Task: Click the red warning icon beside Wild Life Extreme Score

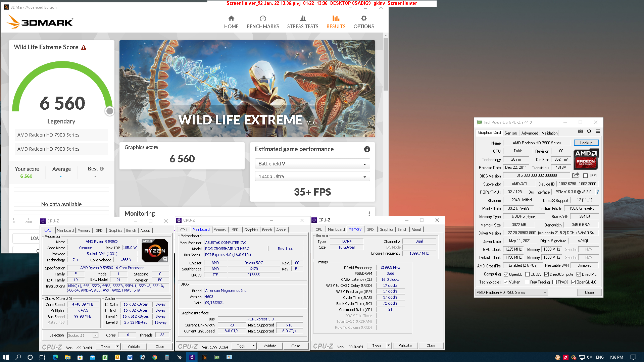Action: coord(84,47)
